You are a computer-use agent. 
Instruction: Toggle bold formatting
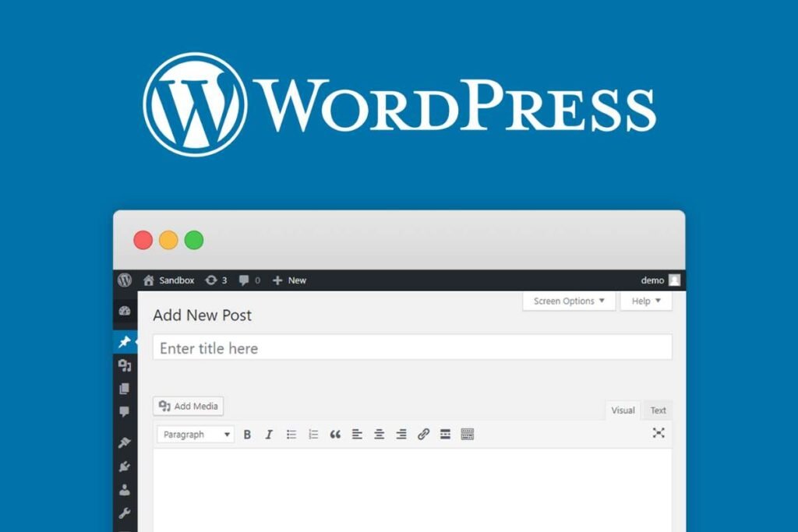(247, 435)
